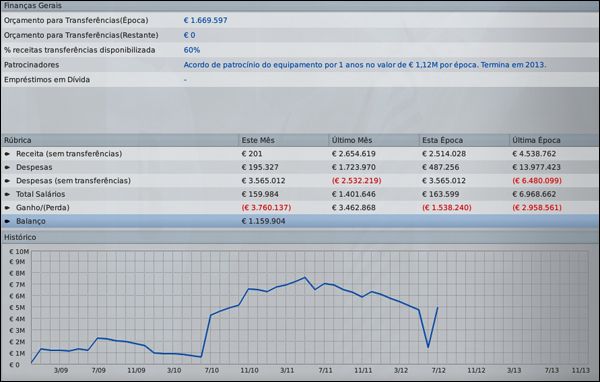The height and width of the screenshot is (382, 600).
Task: Click the € 10M axis label on chart
Action: coord(19,252)
